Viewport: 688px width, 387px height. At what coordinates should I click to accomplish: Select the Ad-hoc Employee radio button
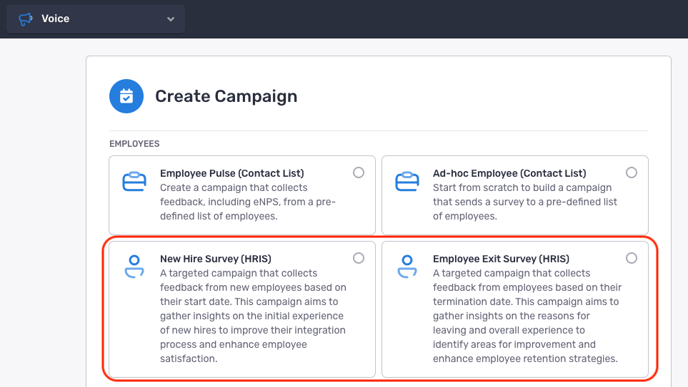631,172
